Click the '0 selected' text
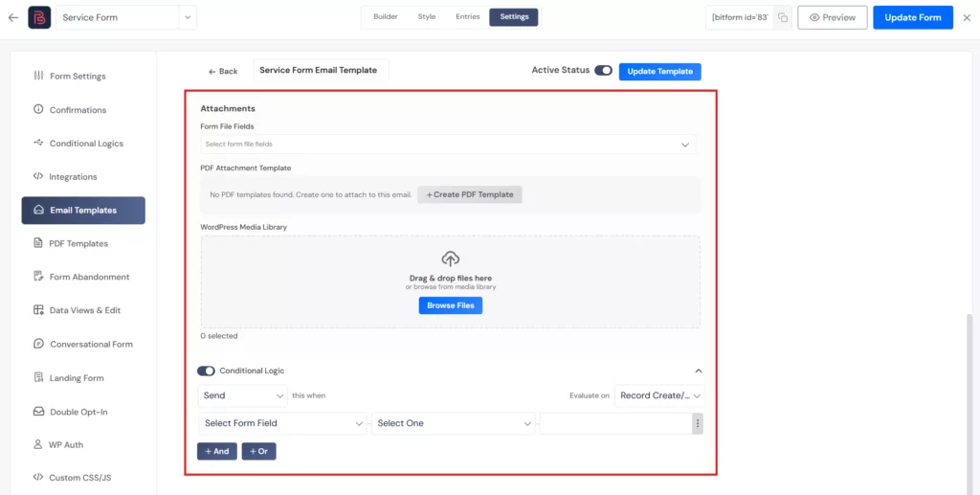Image resolution: width=980 pixels, height=495 pixels. [x=219, y=336]
